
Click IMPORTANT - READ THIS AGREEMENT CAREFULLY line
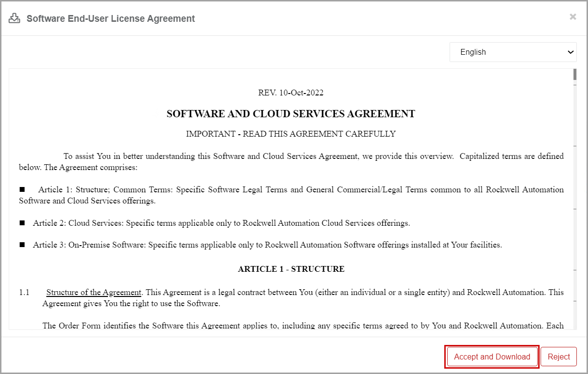coord(291,134)
